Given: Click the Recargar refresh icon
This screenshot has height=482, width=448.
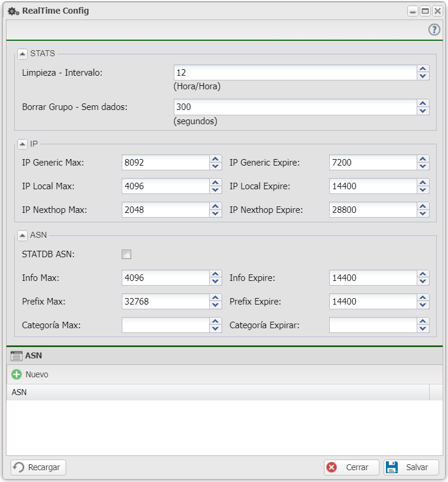Looking at the screenshot, I should coord(19,467).
